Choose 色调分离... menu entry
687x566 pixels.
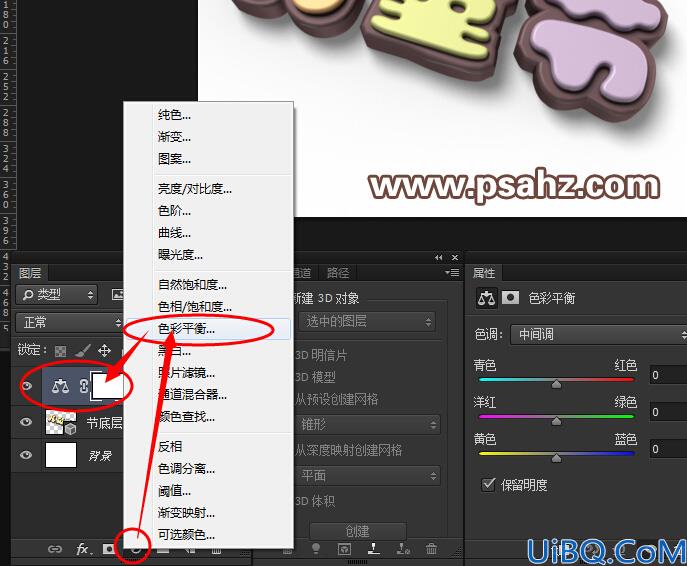(186, 469)
